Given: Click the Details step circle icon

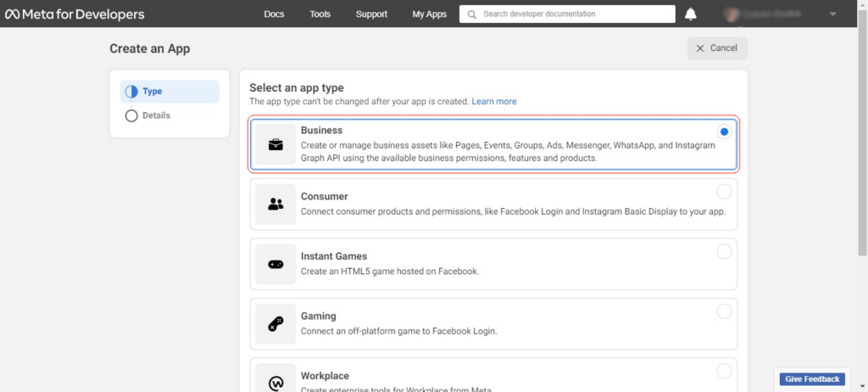Looking at the screenshot, I should pos(131,116).
